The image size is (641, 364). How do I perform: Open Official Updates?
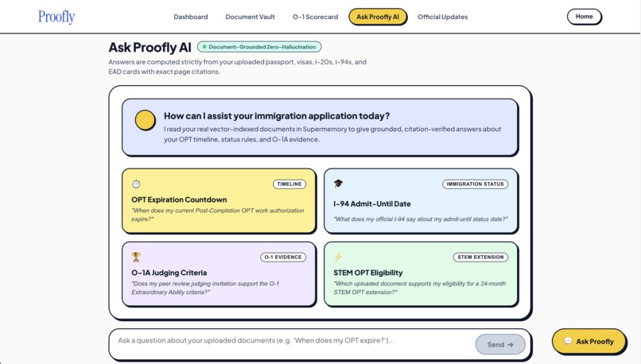pyautogui.click(x=442, y=17)
